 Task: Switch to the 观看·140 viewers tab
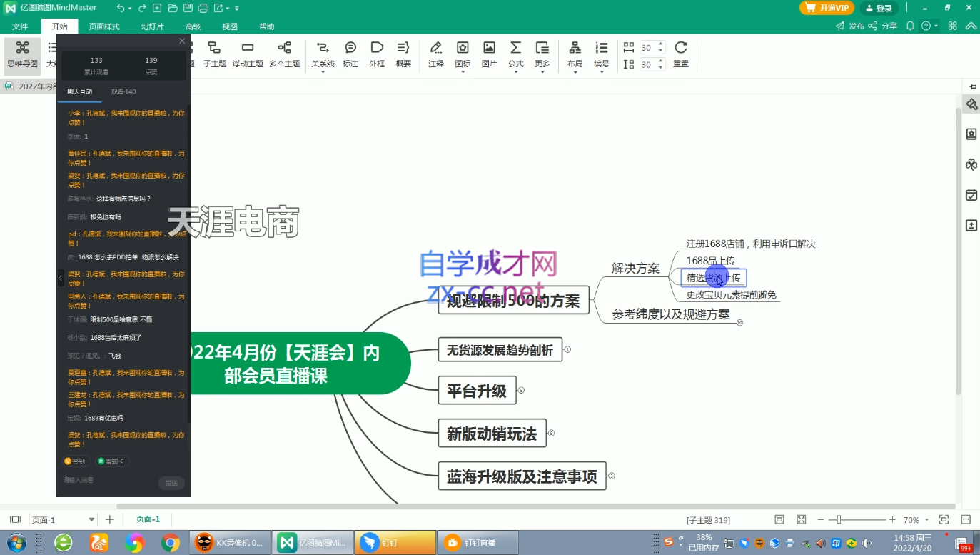coord(123,91)
